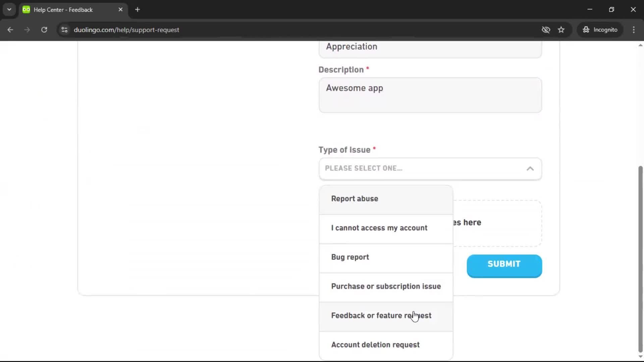This screenshot has width=644, height=362.
Task: Click the forward navigation arrow
Action: (27, 29)
